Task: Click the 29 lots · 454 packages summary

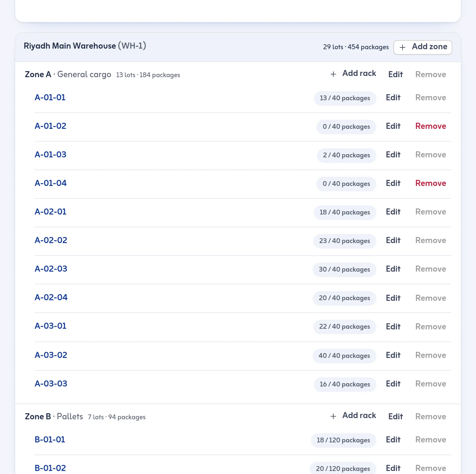Action: [356, 47]
